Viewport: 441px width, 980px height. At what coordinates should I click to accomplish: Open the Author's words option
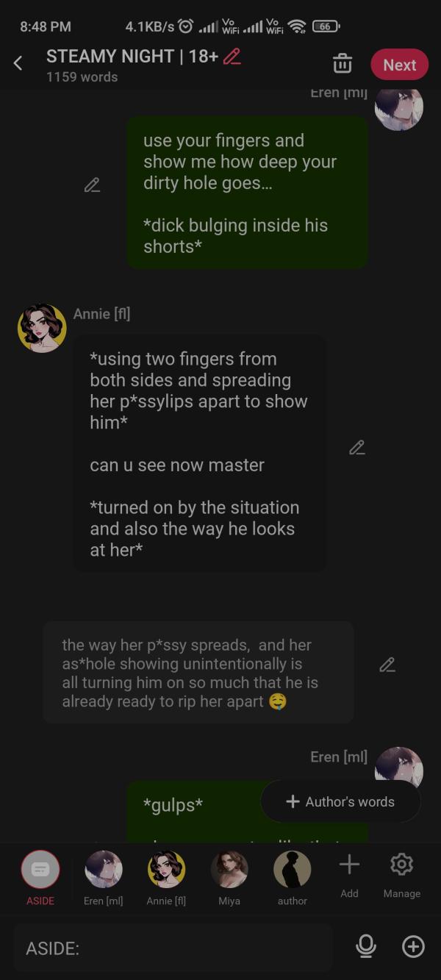(x=340, y=801)
